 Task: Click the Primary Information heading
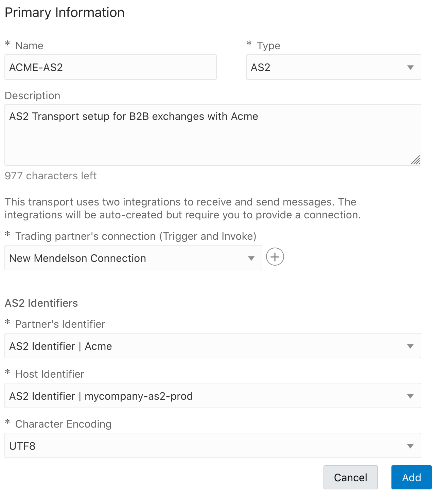coord(65,13)
